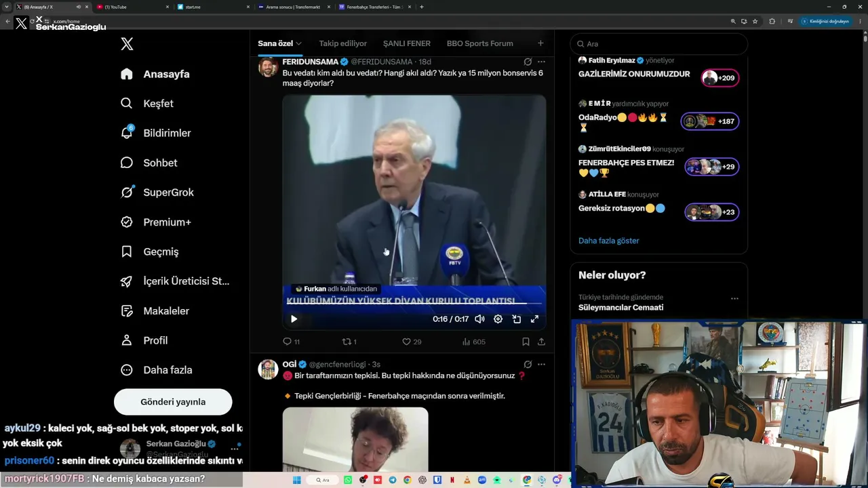
Task: Bookmark this page with star icon
Action: pos(755,21)
